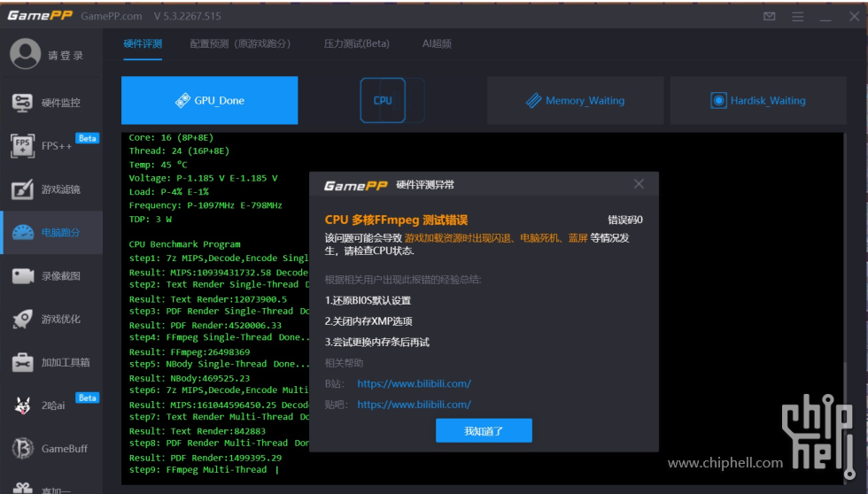Click version V 5.3.2267.515 text
868x494 pixels.
(x=188, y=16)
